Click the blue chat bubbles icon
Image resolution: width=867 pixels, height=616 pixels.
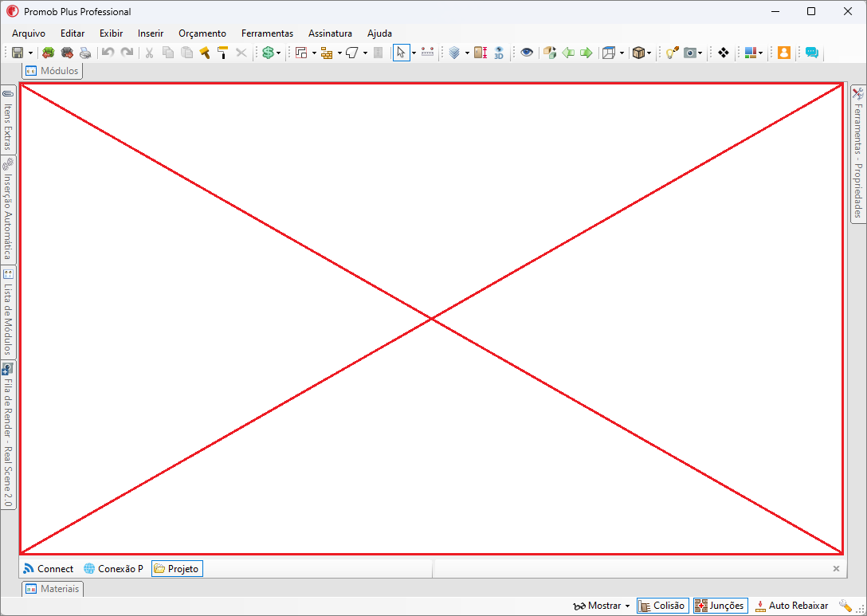[812, 53]
